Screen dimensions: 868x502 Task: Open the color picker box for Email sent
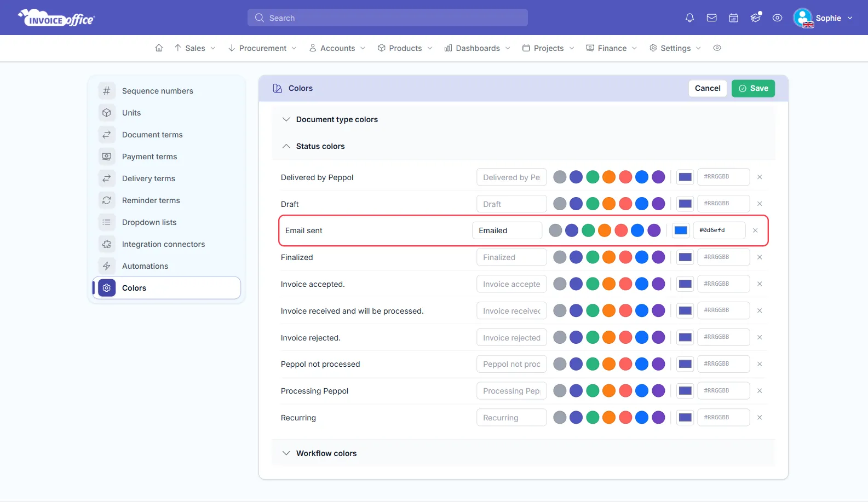681,230
